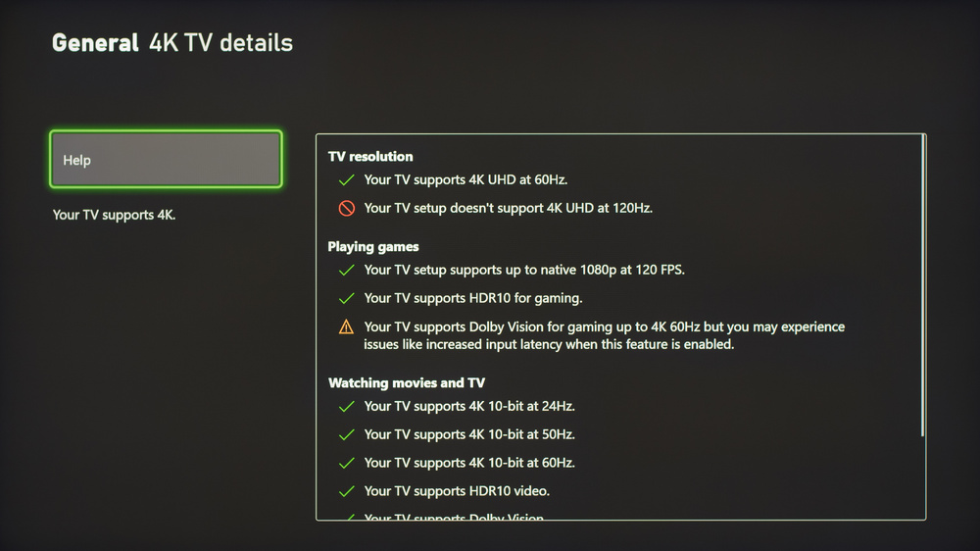Viewport: 980px width, 551px height.
Task: Click the green checkmark beside 4K UHD at 60Hz
Action: pyautogui.click(x=346, y=180)
